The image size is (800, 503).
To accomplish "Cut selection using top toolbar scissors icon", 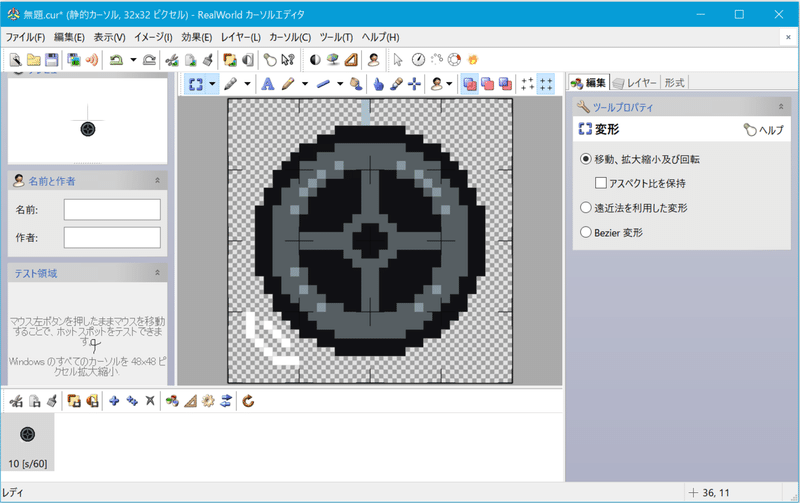I will pos(172,60).
